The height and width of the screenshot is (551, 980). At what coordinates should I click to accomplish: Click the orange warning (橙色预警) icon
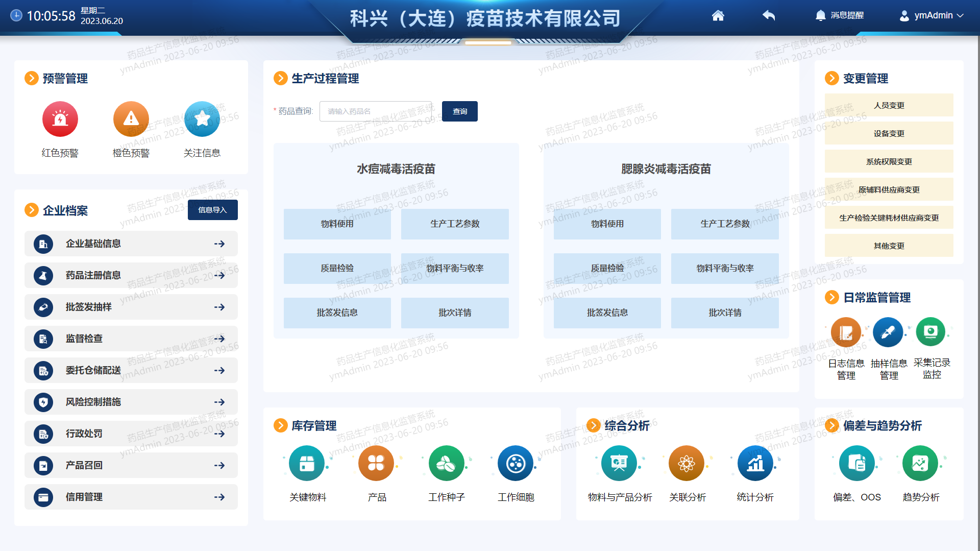[x=131, y=119]
